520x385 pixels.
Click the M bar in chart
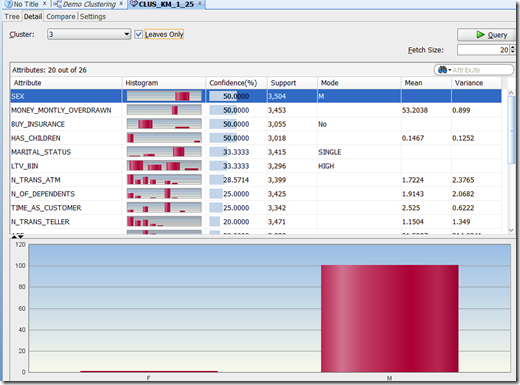click(x=390, y=319)
